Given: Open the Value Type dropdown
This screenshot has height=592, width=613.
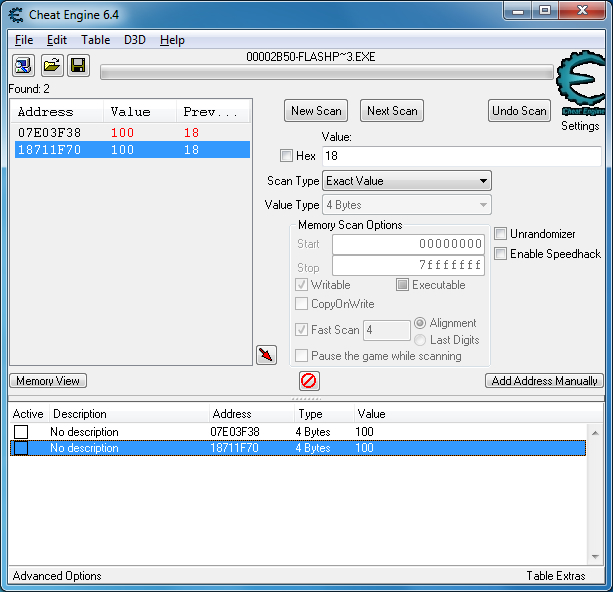Looking at the screenshot, I should coord(407,205).
